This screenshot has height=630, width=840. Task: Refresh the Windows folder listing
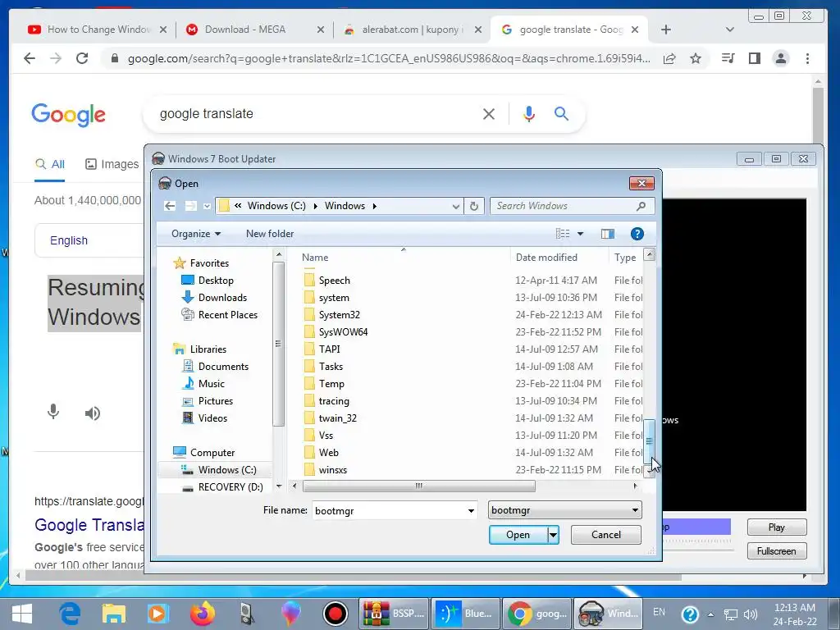tap(473, 206)
